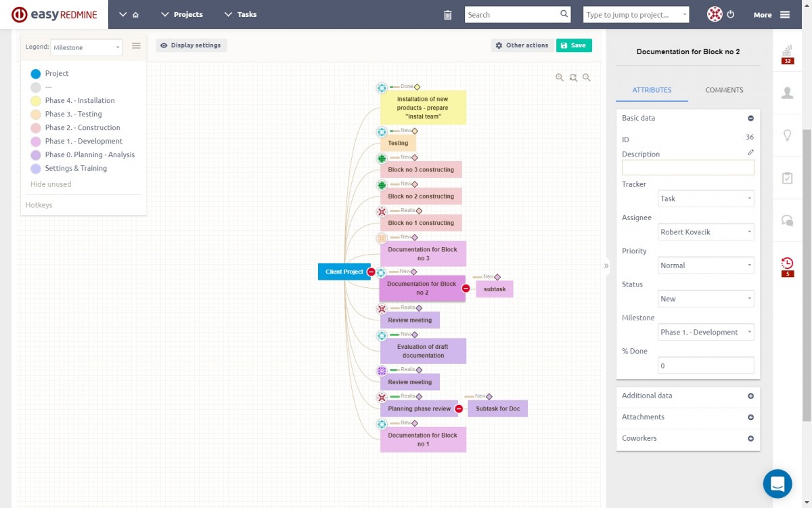Screen dimensions: 812x508
Task: Open the chat widget bubble
Action: (777, 484)
